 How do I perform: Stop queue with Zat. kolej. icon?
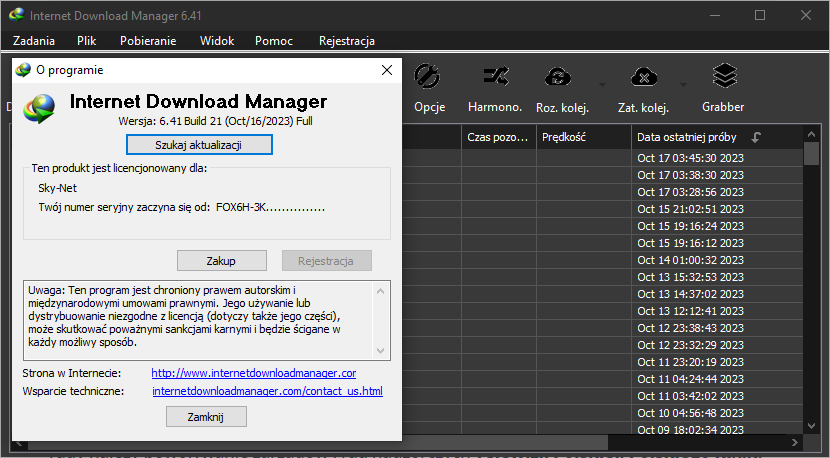(644, 77)
